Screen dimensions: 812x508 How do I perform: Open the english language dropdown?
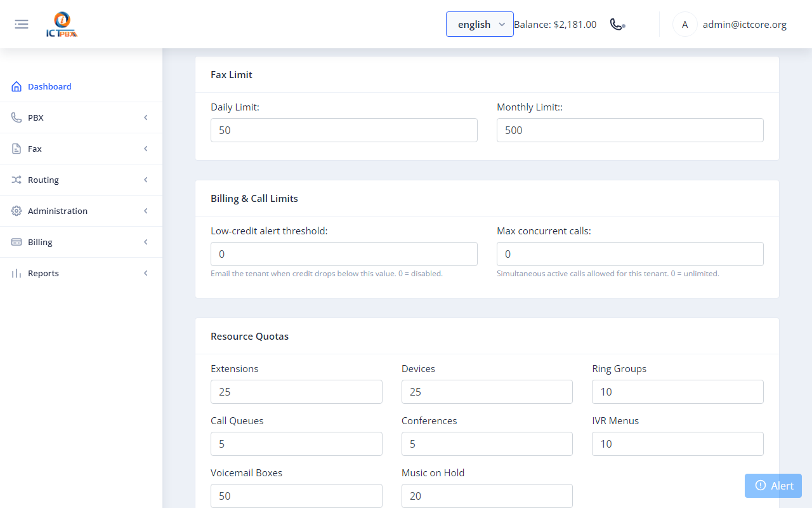(x=480, y=24)
